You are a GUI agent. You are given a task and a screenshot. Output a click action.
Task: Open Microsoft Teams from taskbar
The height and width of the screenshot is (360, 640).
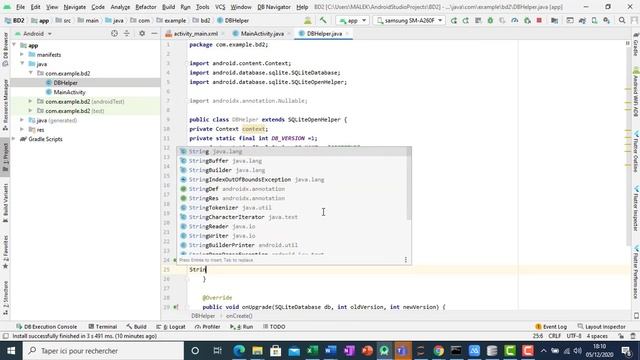point(402,351)
